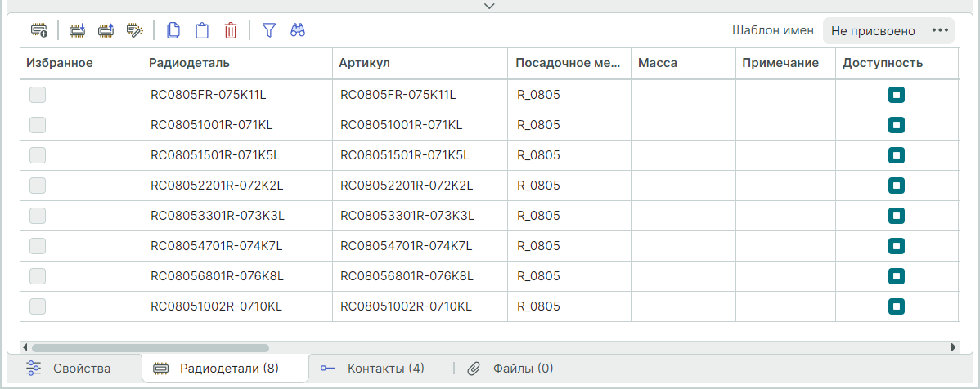Click the availability icon for RC08052201R-072K2L
Screen dimensions: 980x389
[897, 186]
